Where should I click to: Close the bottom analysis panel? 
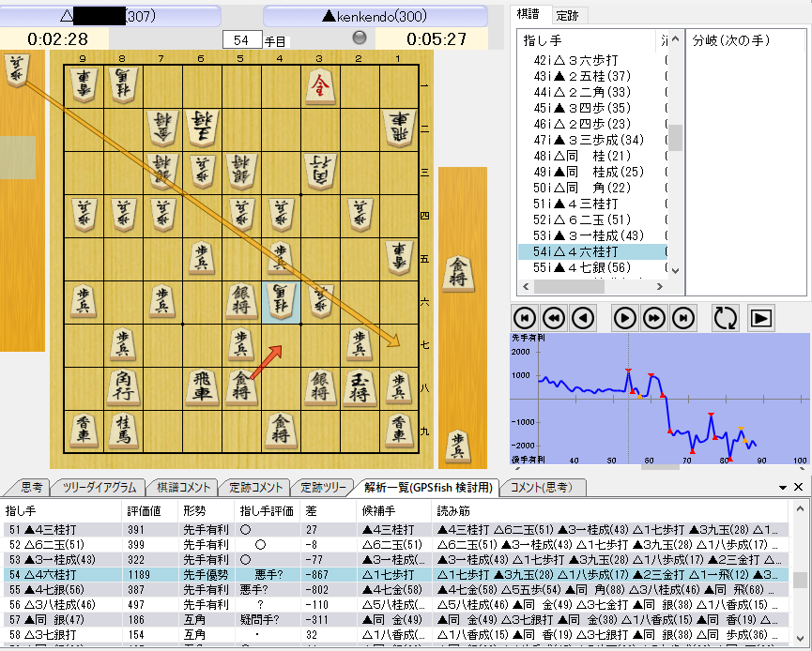[x=798, y=487]
